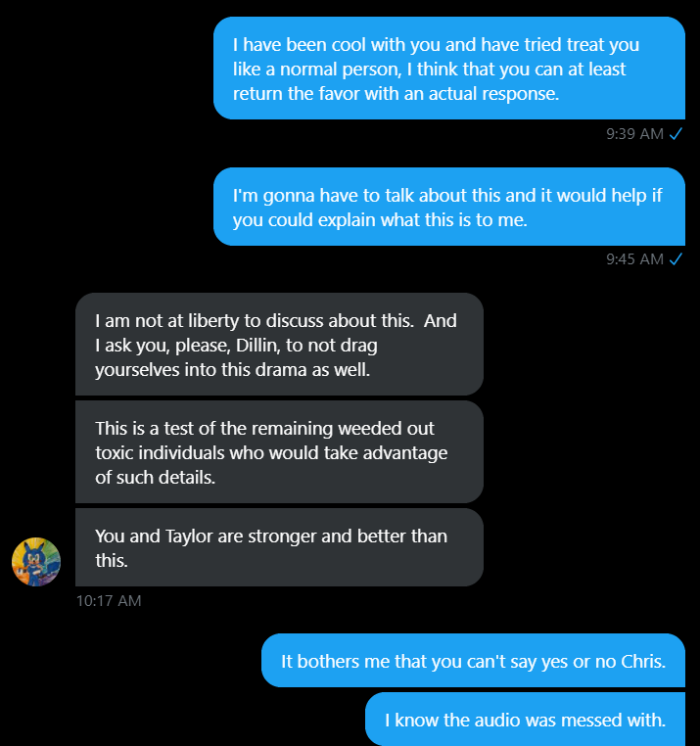Viewport: 700px width, 746px height.
Task: Click the word "toxic" in the gray message
Action: (x=117, y=453)
